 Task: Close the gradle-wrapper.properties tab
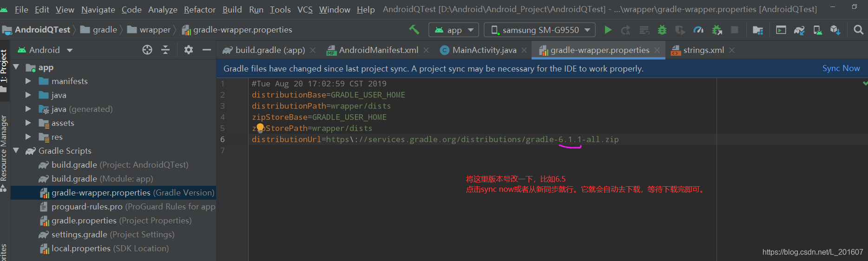tap(657, 50)
